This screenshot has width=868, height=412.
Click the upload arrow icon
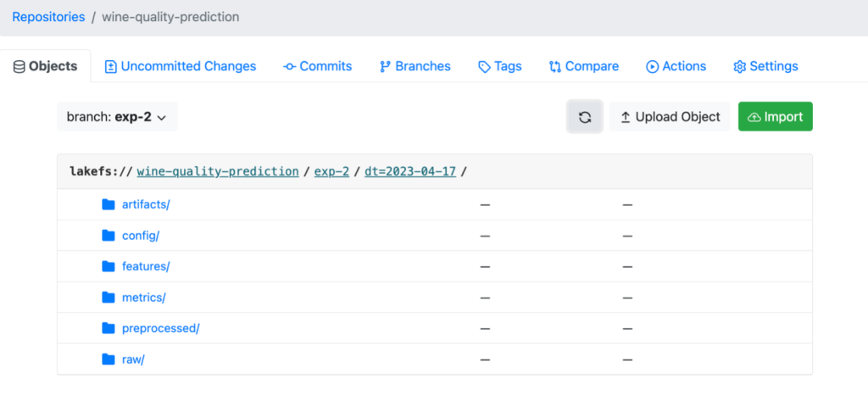point(626,117)
